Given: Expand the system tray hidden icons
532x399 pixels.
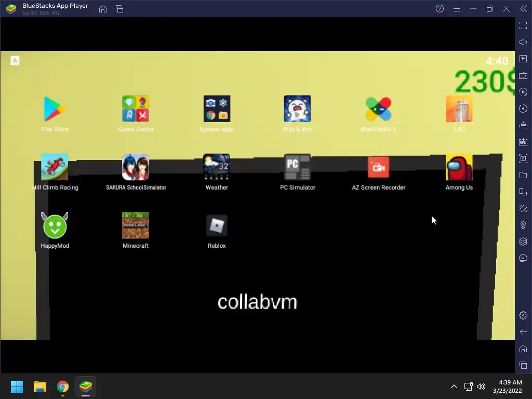Looking at the screenshot, I should tap(454, 387).
